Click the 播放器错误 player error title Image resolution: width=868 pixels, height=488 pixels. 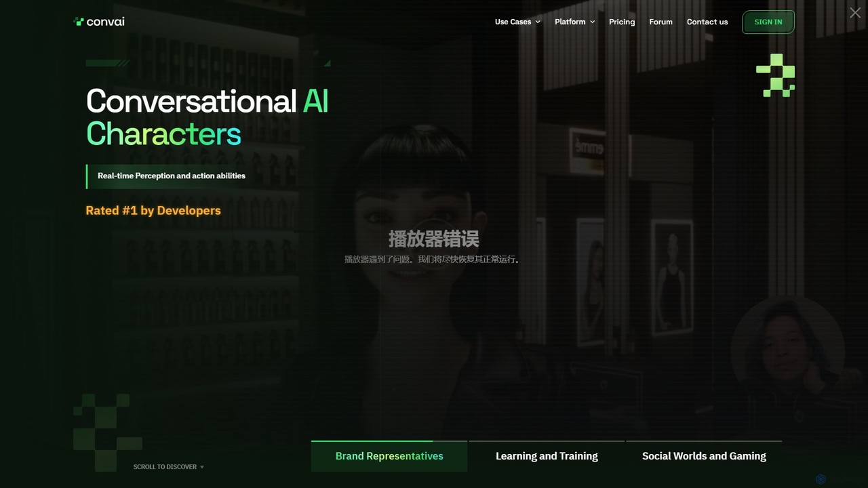434,239
